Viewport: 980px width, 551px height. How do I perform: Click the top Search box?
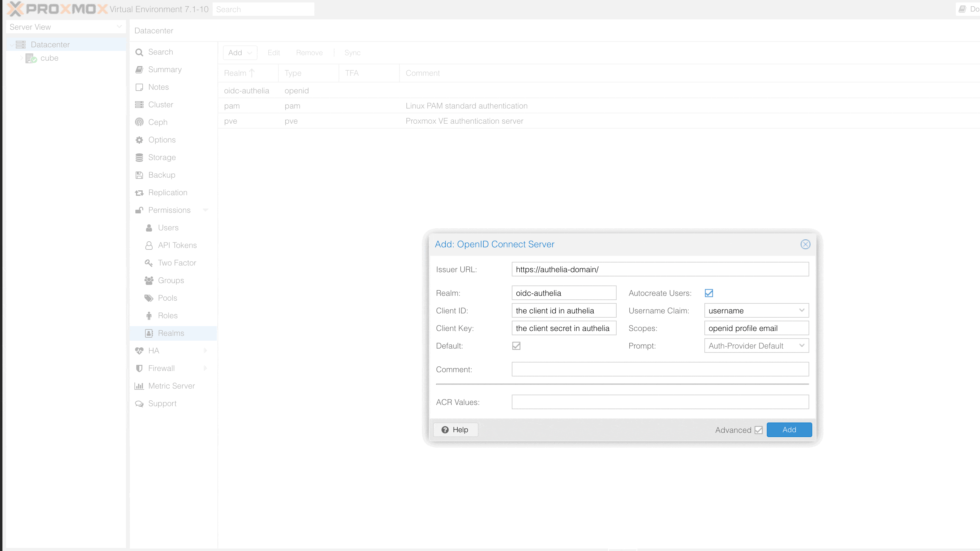coord(263,9)
